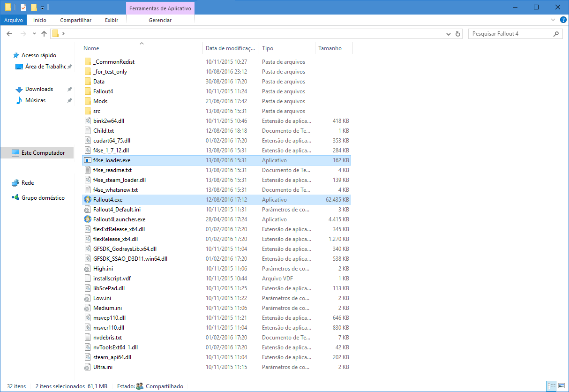Open the address bar history dropdown
The image size is (569, 392).
click(x=448, y=34)
